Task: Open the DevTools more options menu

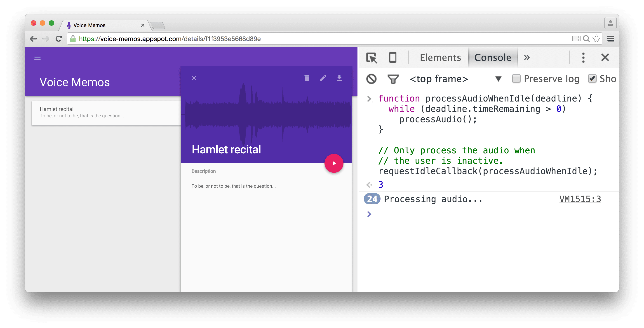Action: 583,58
